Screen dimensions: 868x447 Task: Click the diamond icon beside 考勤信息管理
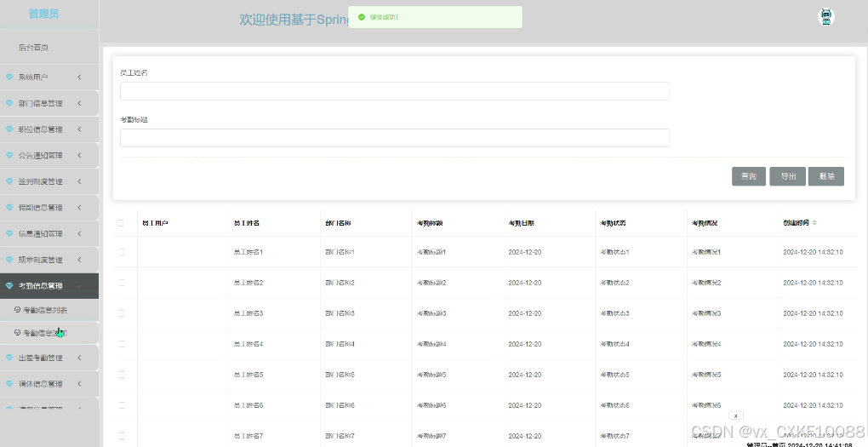tap(9, 286)
